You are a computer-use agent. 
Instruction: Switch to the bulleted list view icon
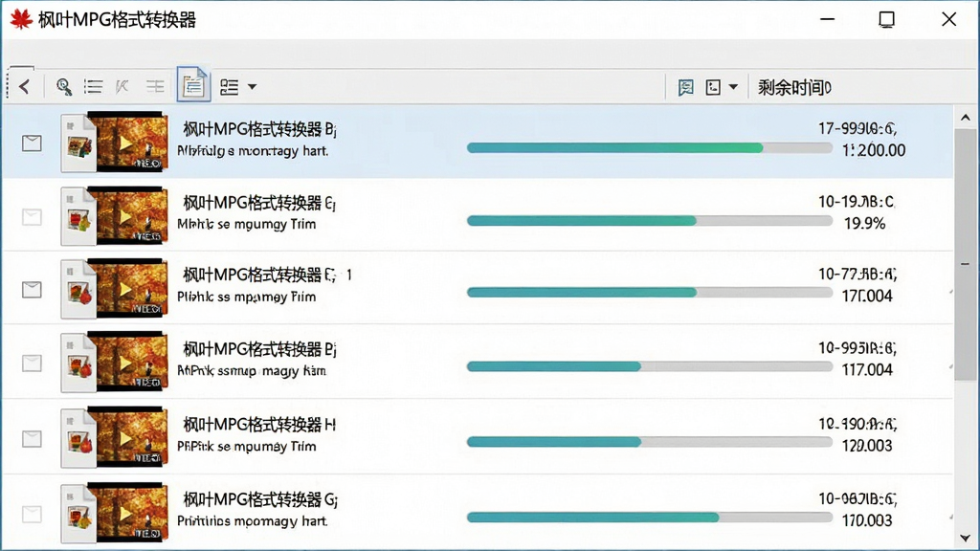click(93, 86)
